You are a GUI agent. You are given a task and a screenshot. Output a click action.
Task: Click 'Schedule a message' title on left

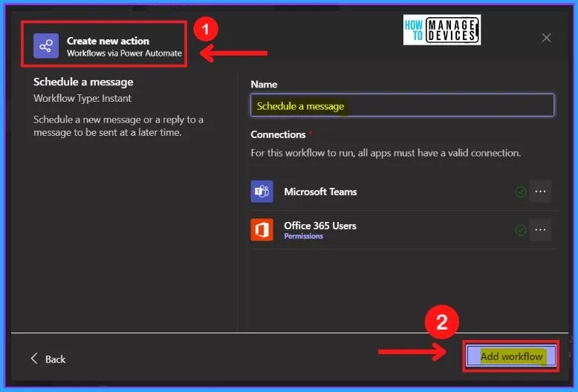click(x=83, y=82)
